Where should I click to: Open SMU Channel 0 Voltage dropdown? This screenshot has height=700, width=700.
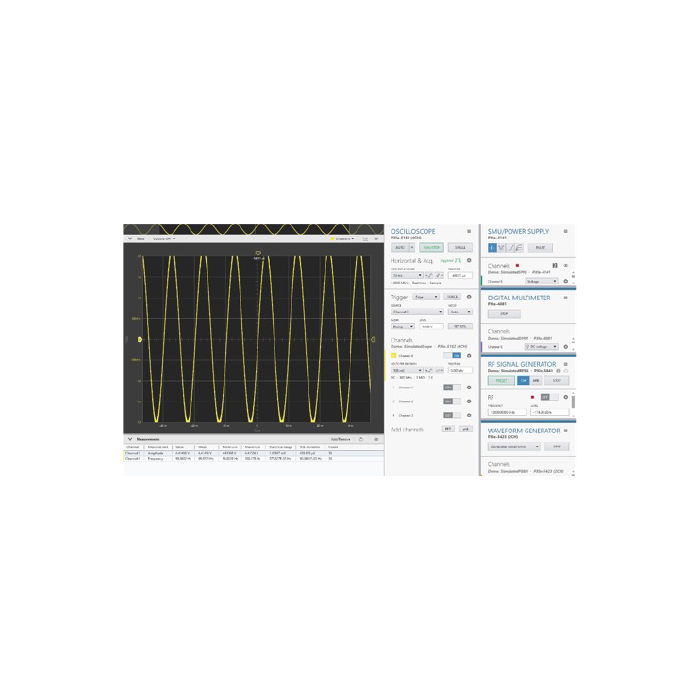tap(542, 281)
